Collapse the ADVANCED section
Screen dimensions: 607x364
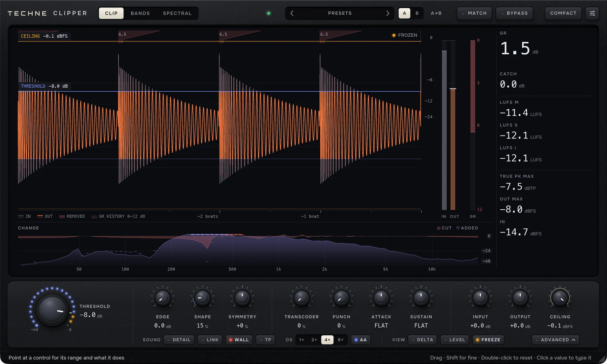(x=555, y=340)
